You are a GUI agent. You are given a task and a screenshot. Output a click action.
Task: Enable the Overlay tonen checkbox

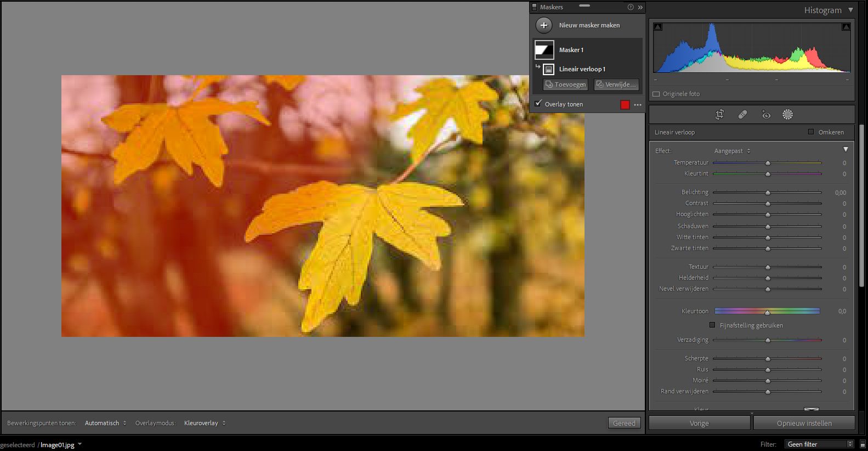(538, 104)
